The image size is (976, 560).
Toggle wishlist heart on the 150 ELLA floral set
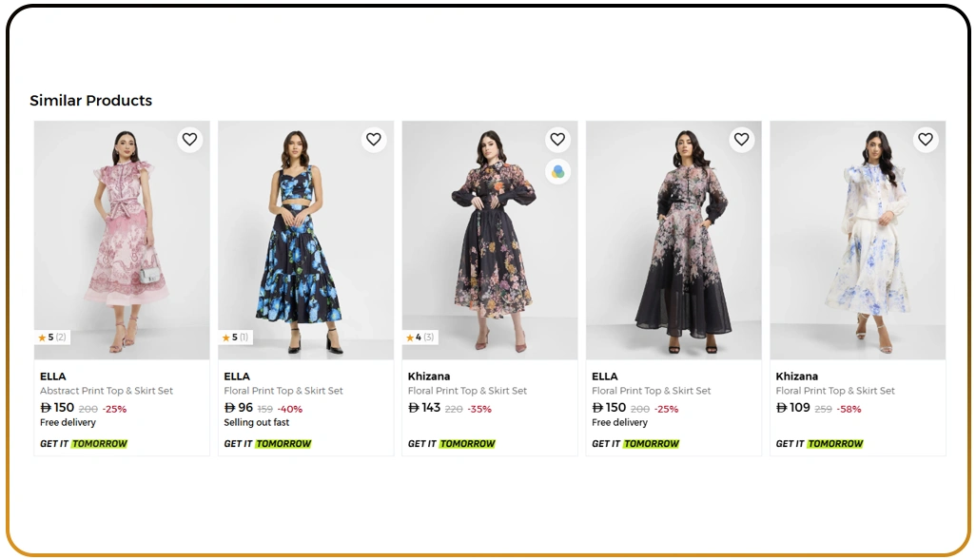pyautogui.click(x=742, y=139)
